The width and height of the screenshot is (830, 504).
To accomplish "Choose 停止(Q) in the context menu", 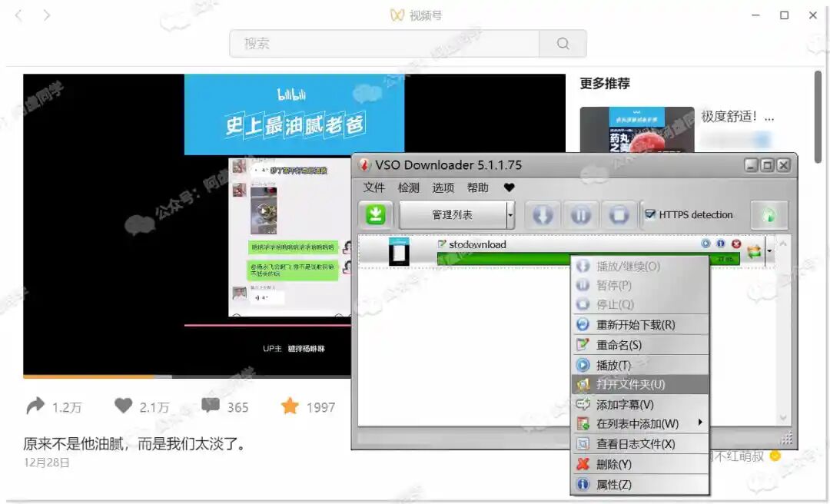I will pyautogui.click(x=640, y=304).
